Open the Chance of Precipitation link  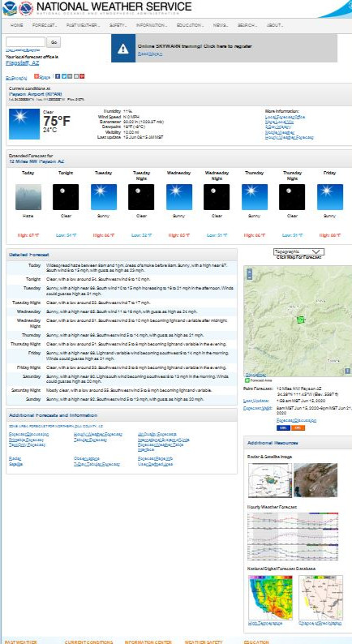[x=320, y=624]
